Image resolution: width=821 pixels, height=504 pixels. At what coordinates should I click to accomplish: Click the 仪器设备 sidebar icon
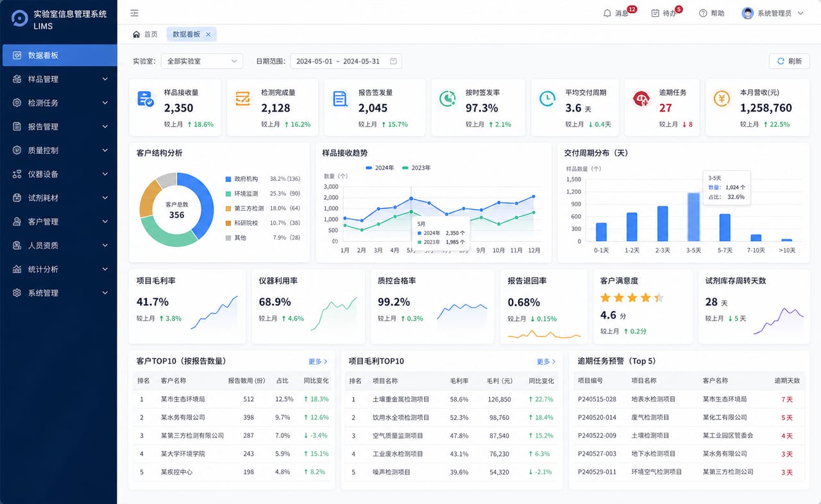[x=17, y=174]
